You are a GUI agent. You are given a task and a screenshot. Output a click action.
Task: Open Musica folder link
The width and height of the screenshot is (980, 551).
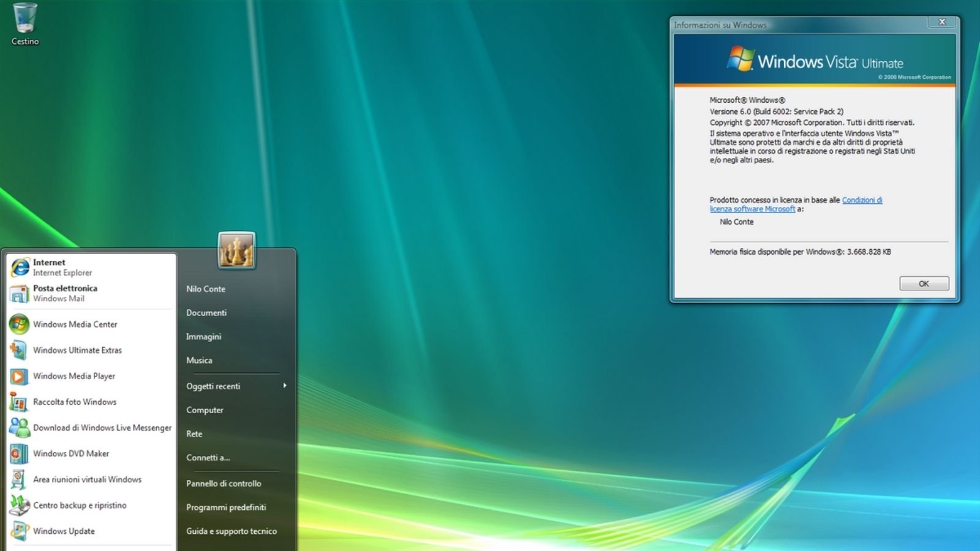tap(199, 361)
